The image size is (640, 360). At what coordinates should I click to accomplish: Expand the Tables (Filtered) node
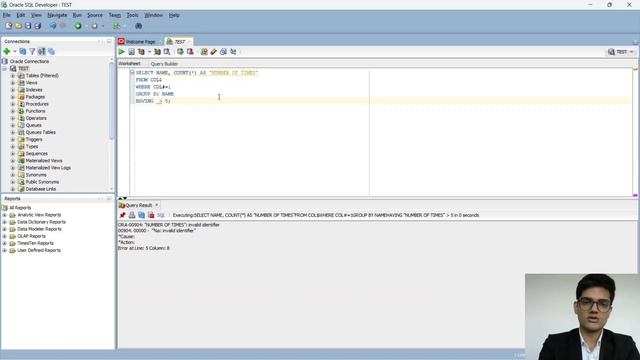(13, 76)
